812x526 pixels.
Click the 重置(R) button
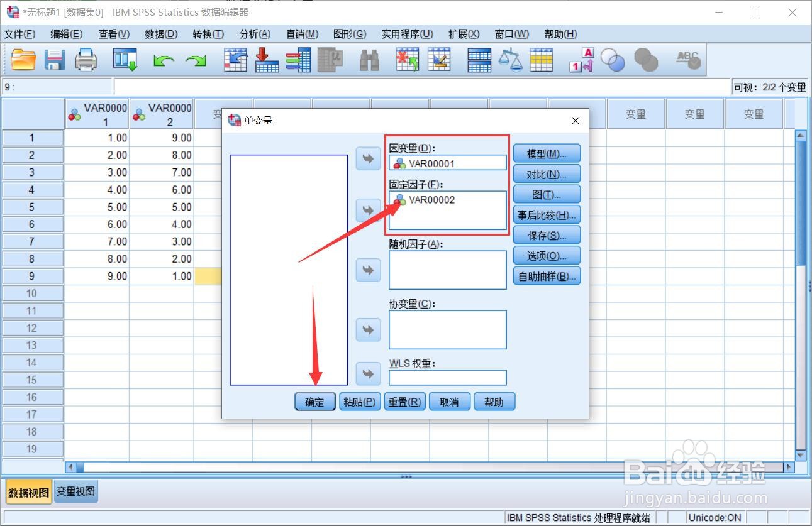[x=404, y=402]
